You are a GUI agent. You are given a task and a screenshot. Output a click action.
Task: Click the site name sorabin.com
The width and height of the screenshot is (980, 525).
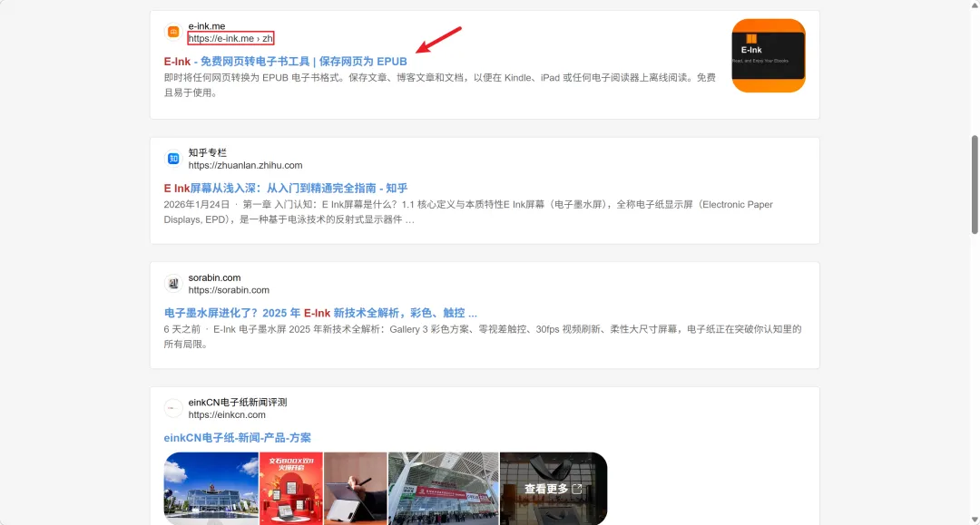(214, 277)
